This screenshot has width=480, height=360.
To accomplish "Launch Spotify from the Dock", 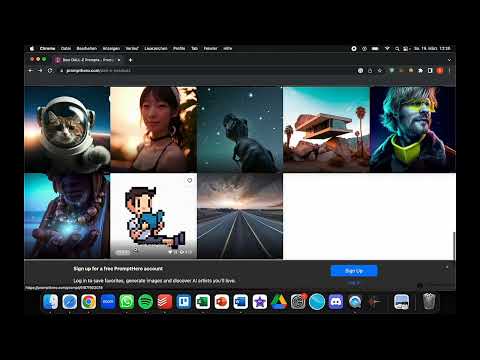I will [x=146, y=302].
